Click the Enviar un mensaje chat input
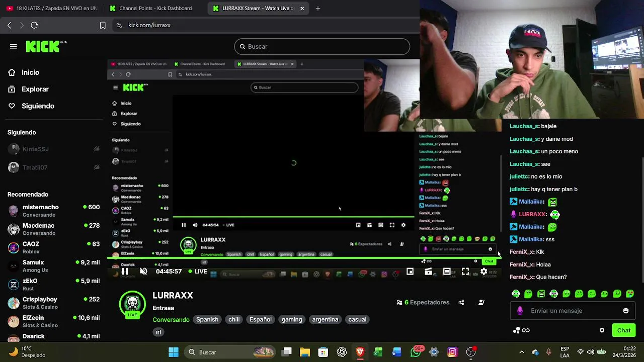Image resolution: width=644 pixels, height=362 pixels. (x=572, y=311)
